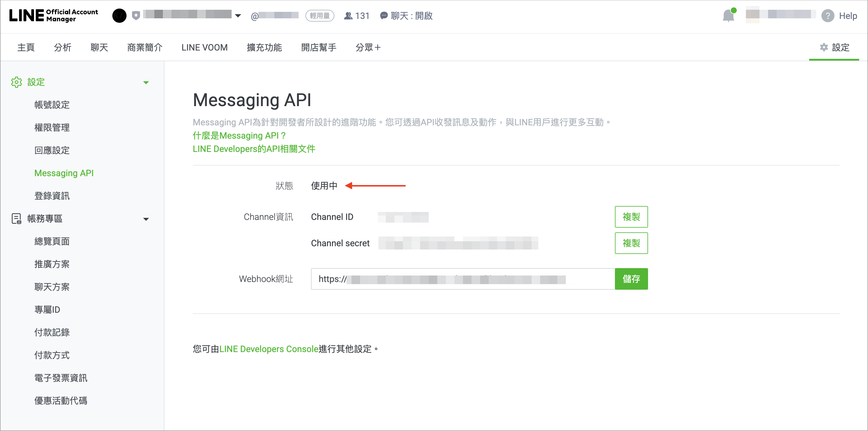The image size is (868, 431).
Task: Click the shield verification badge icon
Action: [136, 15]
